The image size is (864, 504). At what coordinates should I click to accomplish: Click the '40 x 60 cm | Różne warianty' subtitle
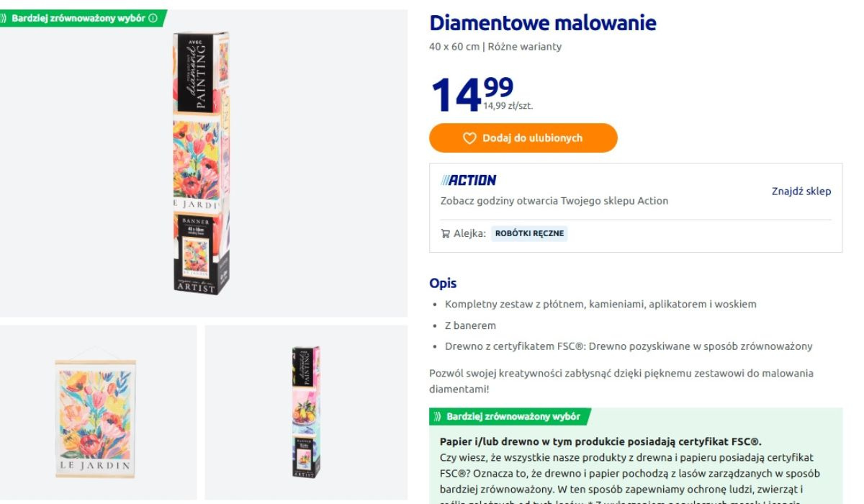pyautogui.click(x=495, y=47)
